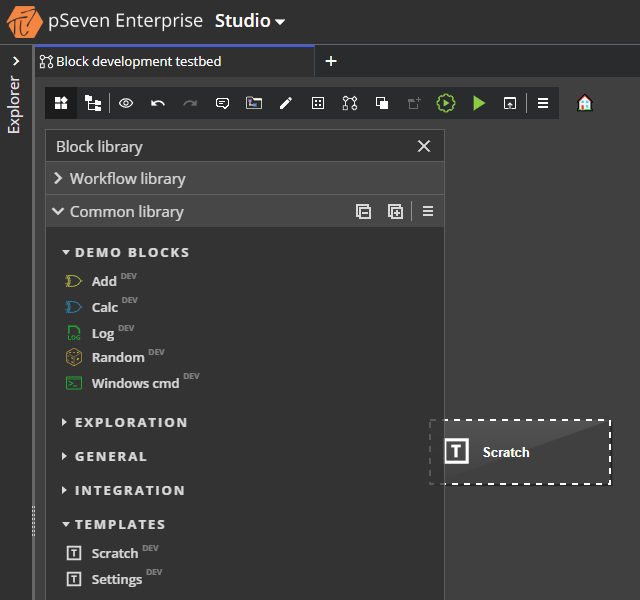Screen dimensions: 640x600
Task: Click the comment annotation icon in toolbar
Action: [222, 103]
